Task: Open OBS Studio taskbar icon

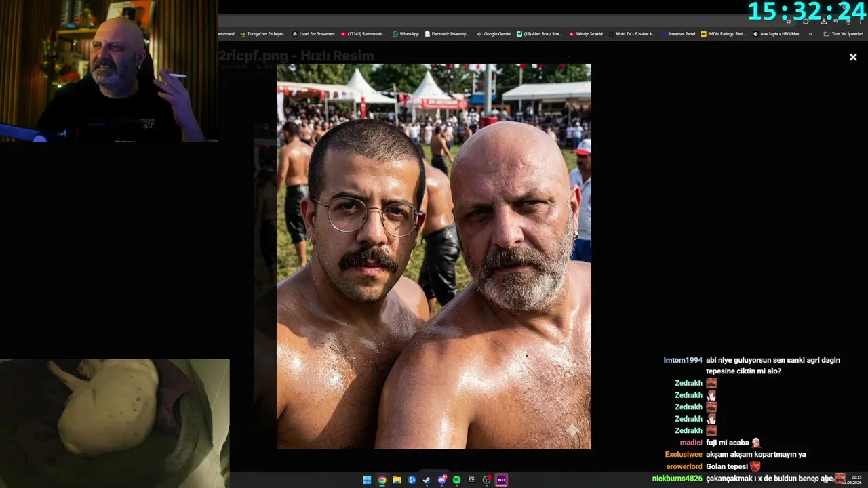Action: 486,480
